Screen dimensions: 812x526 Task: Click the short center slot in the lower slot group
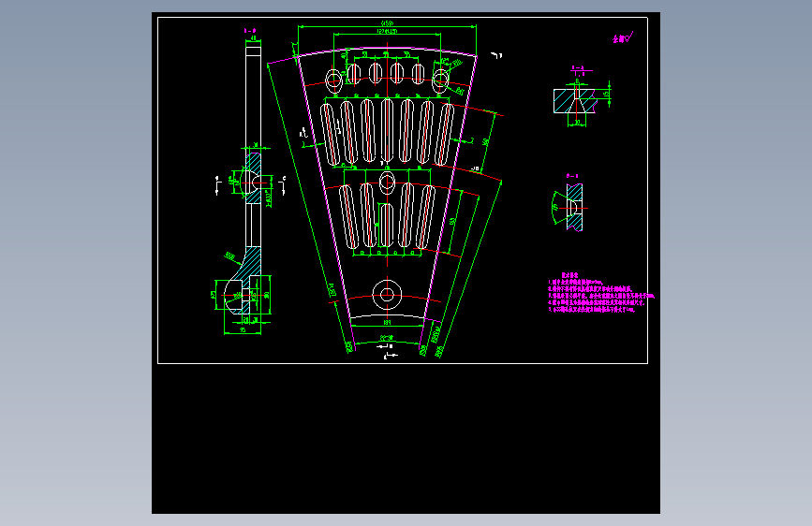click(x=386, y=225)
